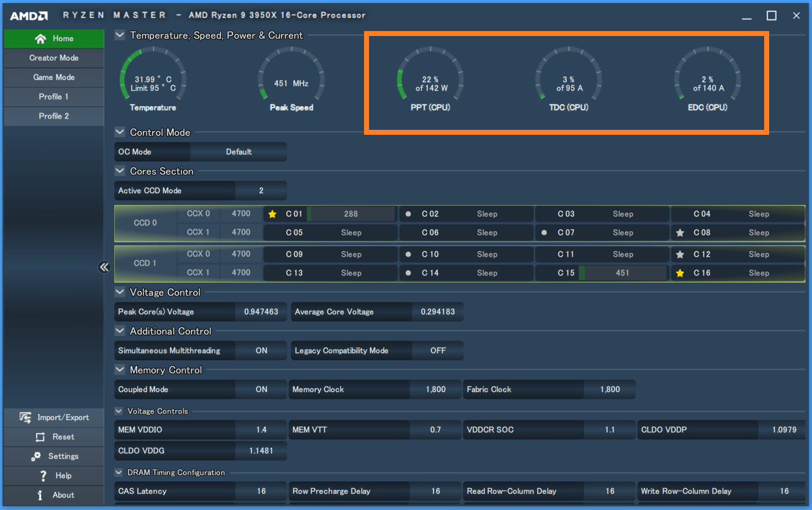
Task: Click the About info icon
Action: coord(40,495)
